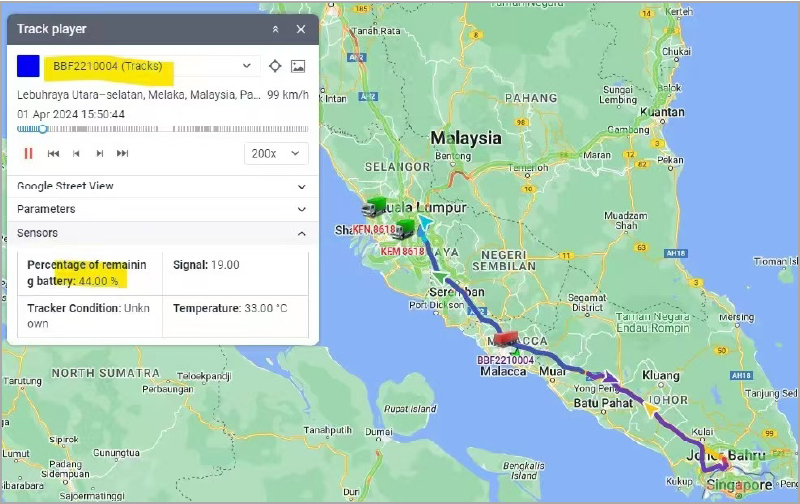Collapse the Track player panel
This screenshot has width=800, height=504.
275,30
